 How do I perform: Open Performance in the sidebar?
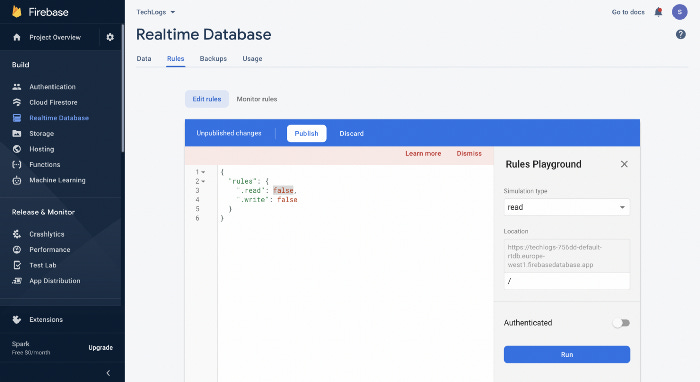(50, 249)
